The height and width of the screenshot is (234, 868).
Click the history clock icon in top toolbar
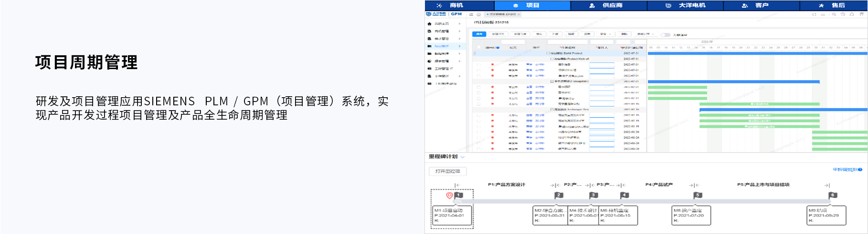(x=843, y=14)
